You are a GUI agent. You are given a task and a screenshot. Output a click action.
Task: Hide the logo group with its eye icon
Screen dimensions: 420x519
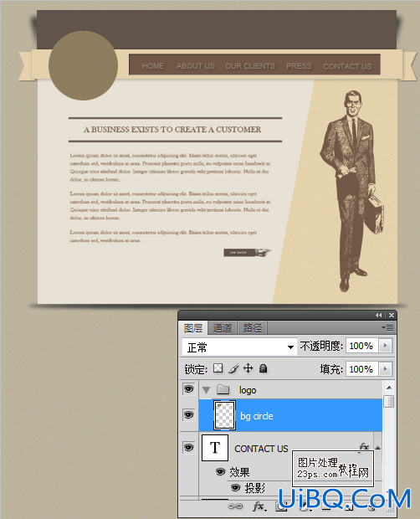click(x=189, y=389)
